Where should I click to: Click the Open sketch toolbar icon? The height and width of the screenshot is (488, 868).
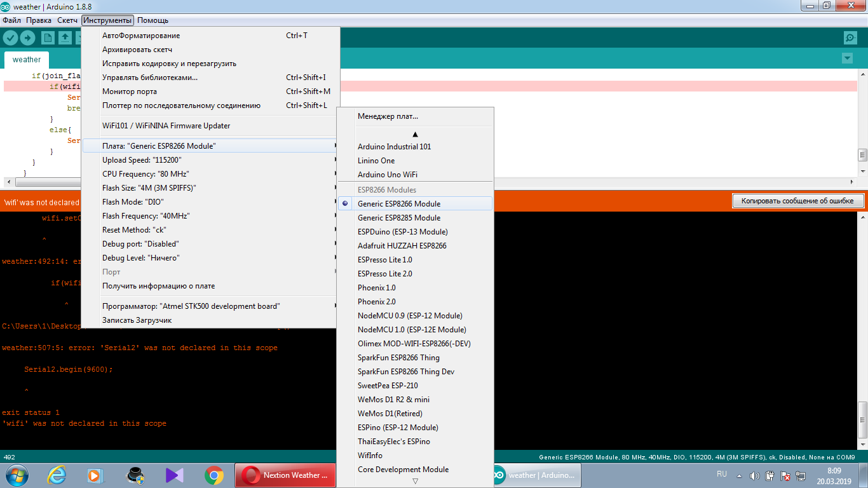(65, 38)
